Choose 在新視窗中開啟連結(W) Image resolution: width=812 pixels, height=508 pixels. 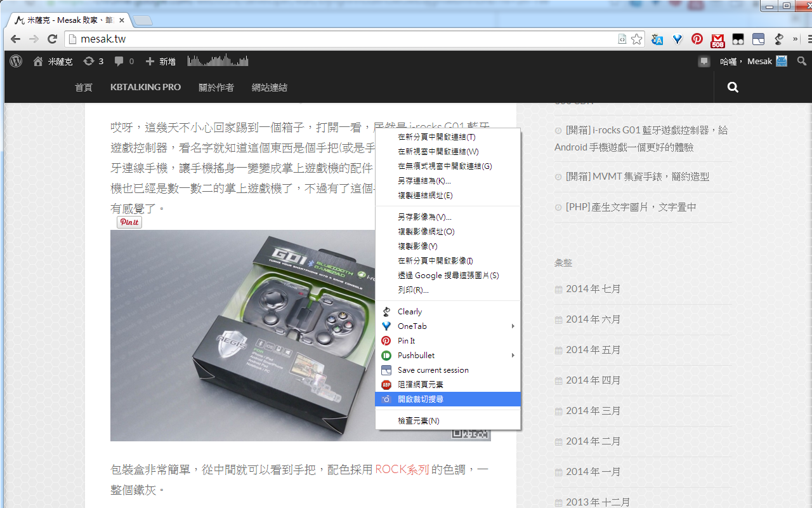(x=448, y=151)
